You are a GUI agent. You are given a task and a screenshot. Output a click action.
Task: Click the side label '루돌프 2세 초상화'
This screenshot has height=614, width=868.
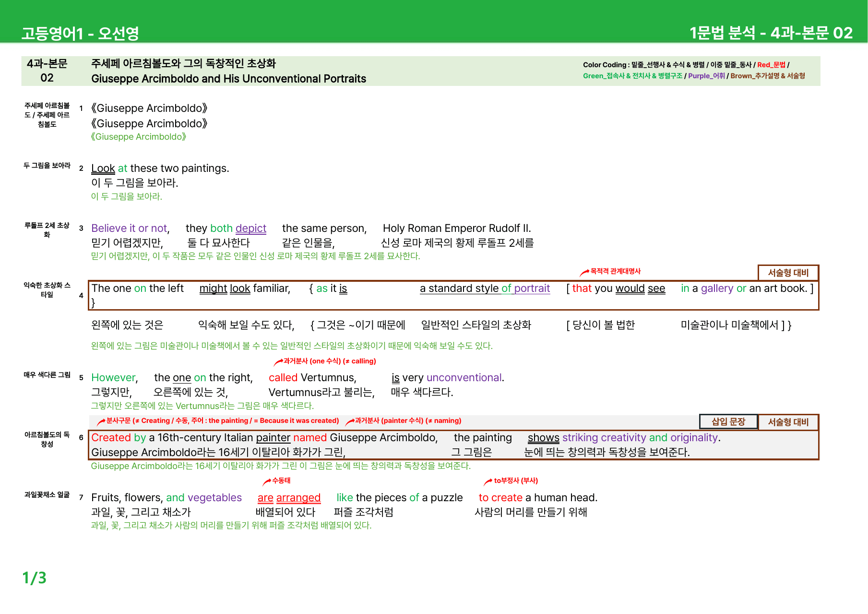47,230
